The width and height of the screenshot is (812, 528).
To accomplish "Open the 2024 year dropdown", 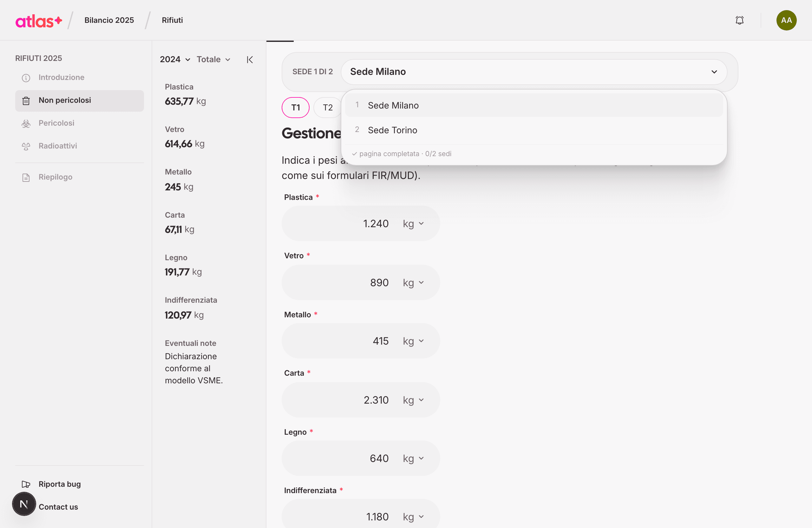I will [x=175, y=59].
